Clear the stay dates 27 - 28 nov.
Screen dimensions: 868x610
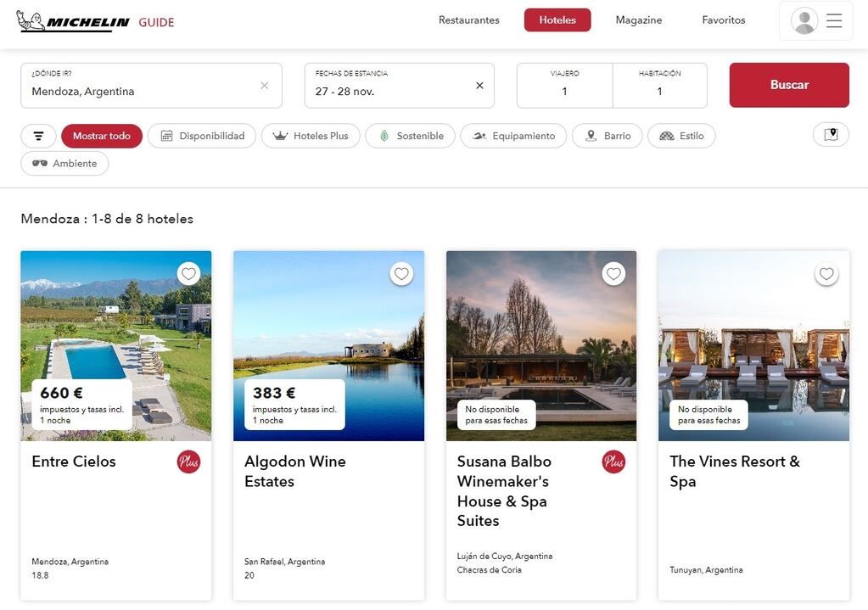pos(479,86)
